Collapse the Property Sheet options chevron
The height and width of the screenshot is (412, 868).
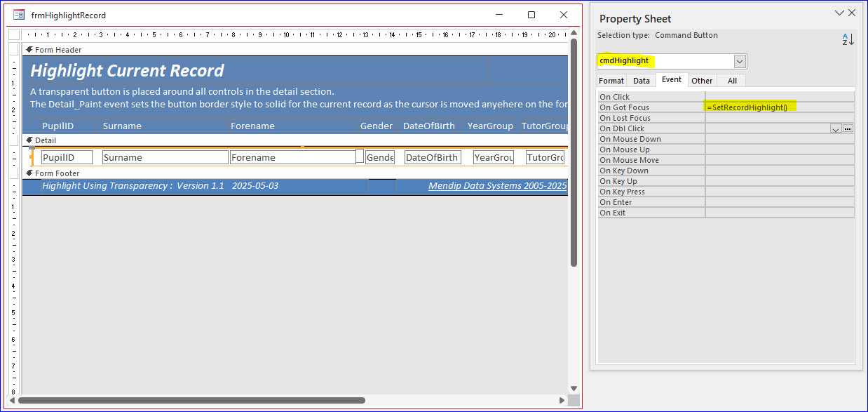(x=839, y=13)
